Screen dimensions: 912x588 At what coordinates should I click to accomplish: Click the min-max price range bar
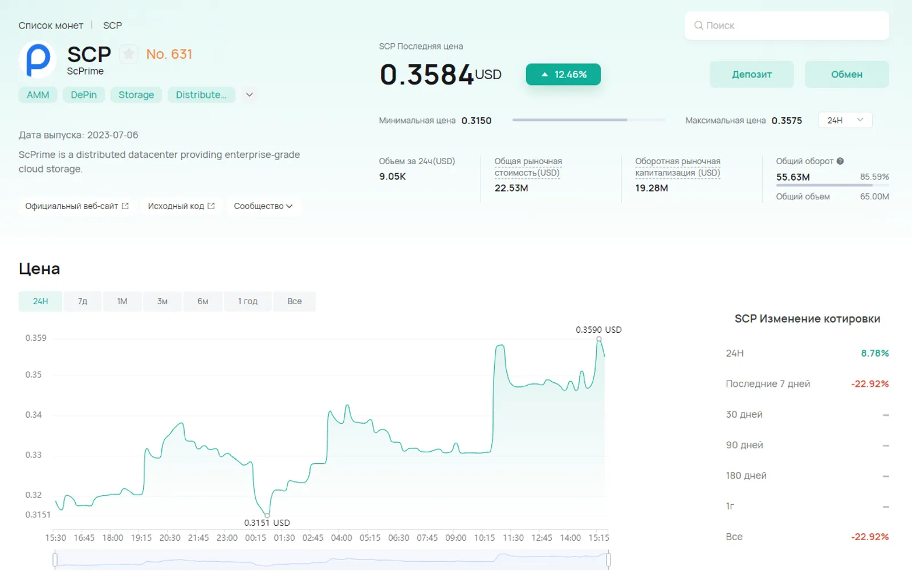(588, 120)
